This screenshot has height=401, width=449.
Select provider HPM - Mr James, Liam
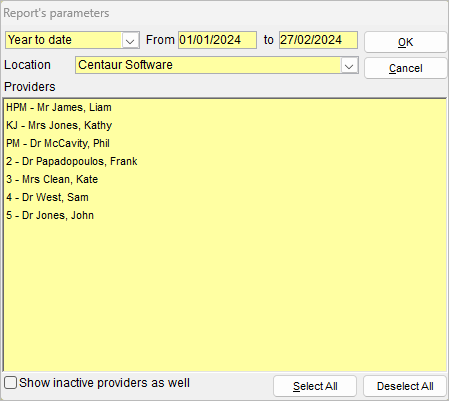[59, 107]
